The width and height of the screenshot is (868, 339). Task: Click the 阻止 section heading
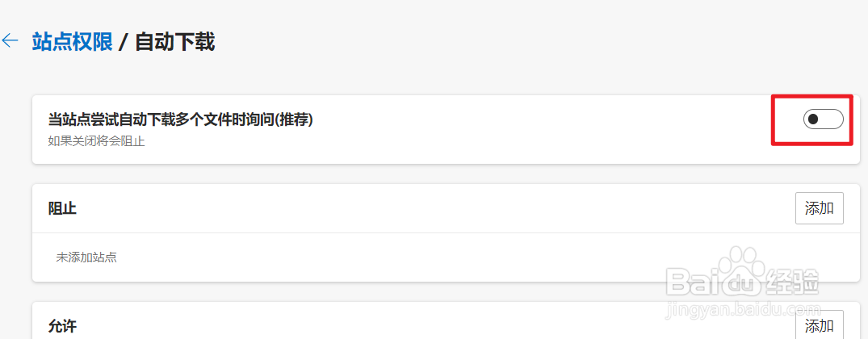coord(62,209)
